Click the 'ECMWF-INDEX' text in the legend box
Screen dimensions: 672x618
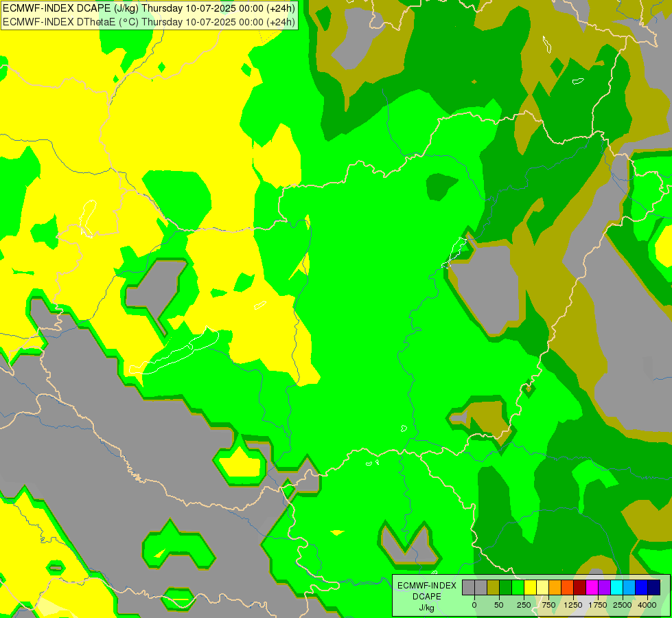coord(427,586)
